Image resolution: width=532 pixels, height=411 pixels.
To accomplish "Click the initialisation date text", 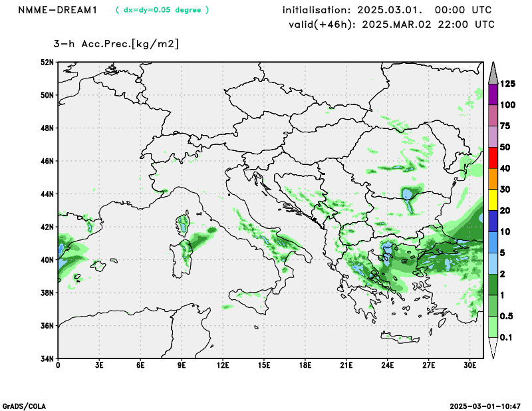I will point(387,10).
